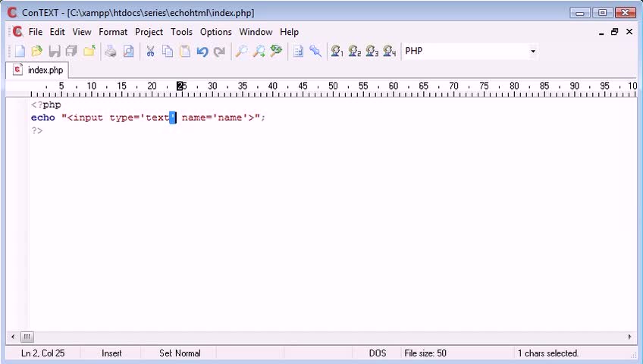Screen dimensions: 643x364
Task: Cut selection with the scissors icon
Action: (x=150, y=52)
